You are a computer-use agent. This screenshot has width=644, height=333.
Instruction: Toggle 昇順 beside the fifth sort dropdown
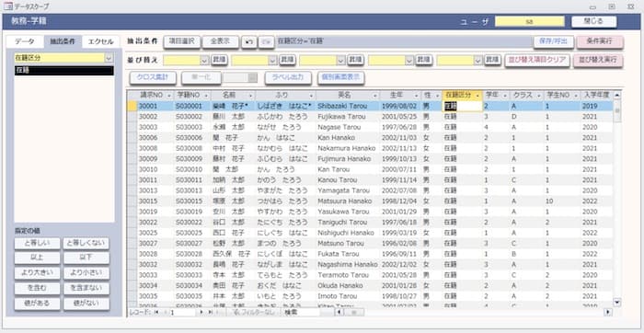coord(492,60)
